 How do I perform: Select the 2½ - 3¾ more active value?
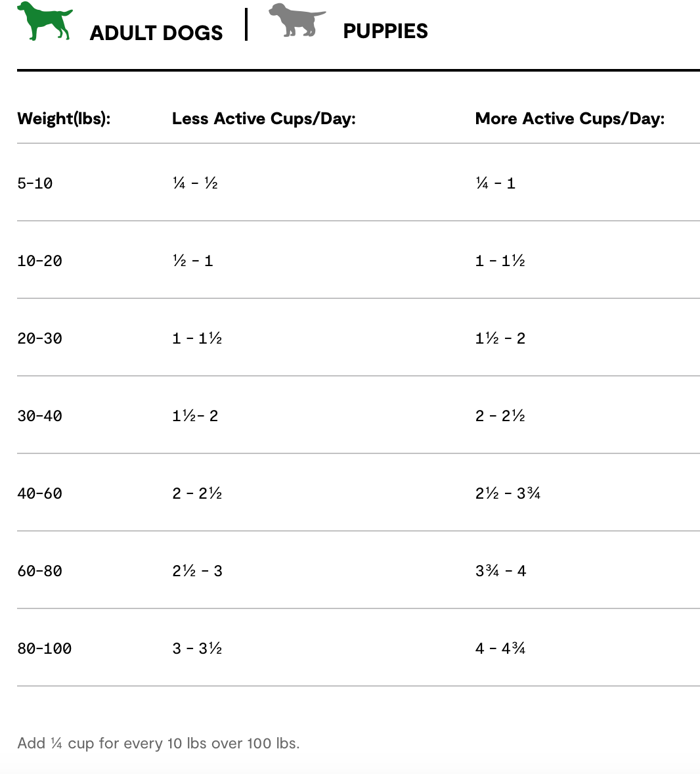click(508, 493)
